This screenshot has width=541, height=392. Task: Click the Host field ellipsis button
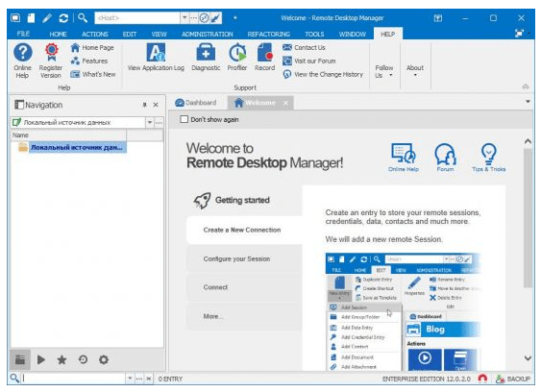[x=193, y=17]
